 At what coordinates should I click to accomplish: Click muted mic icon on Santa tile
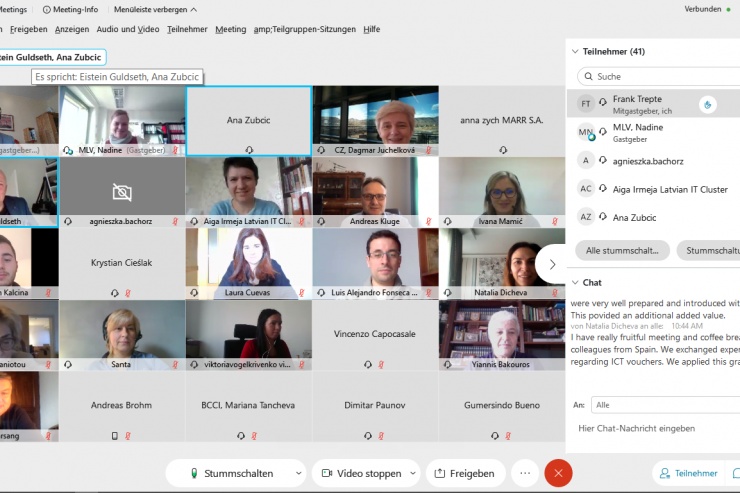[x=175, y=365]
